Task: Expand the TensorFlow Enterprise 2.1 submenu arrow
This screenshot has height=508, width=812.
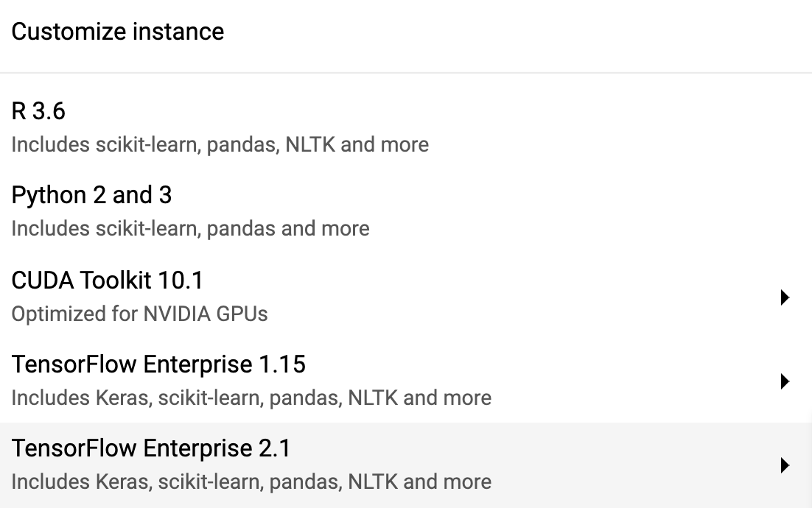Action: (x=785, y=465)
